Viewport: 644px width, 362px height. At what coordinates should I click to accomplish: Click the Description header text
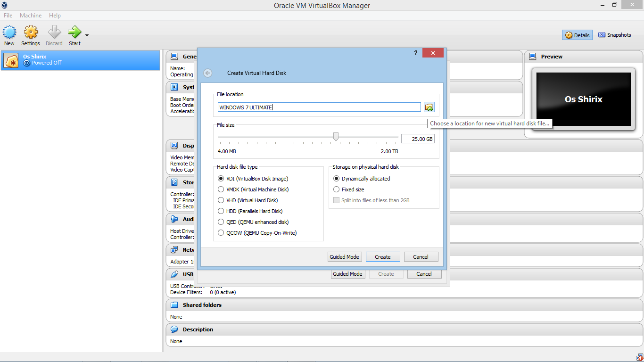(x=198, y=329)
